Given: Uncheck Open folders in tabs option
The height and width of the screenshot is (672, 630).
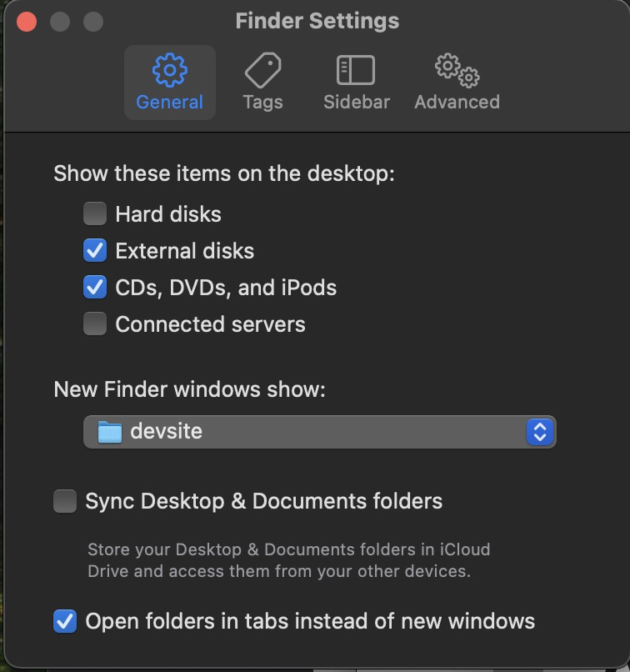Looking at the screenshot, I should point(65,621).
